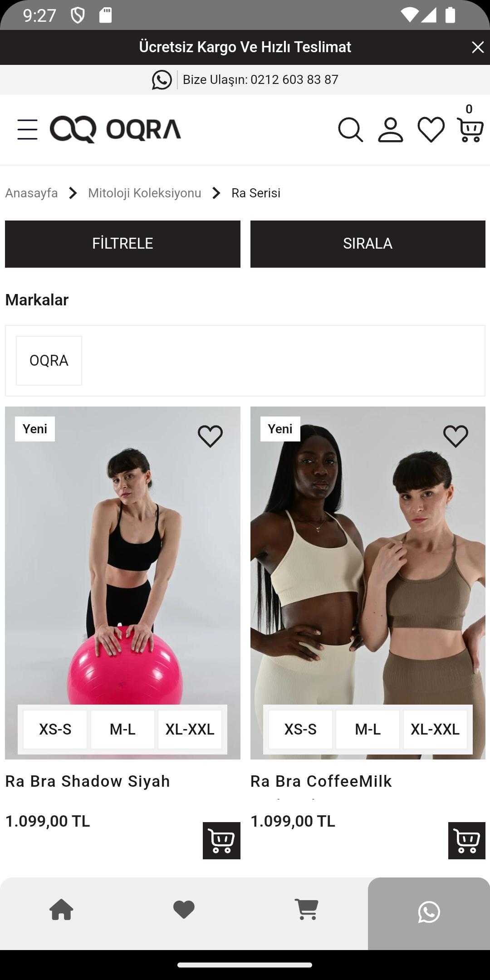Open the FİLTRELE filter panel
The width and height of the screenshot is (490, 980).
122,244
